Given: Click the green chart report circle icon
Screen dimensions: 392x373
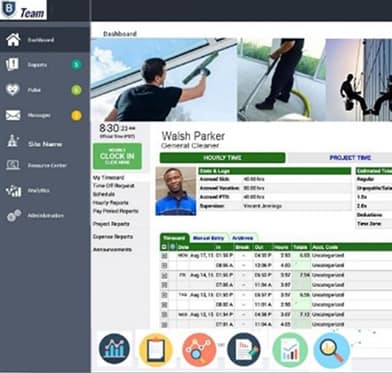Looking at the screenshot, I should tap(290, 350).
